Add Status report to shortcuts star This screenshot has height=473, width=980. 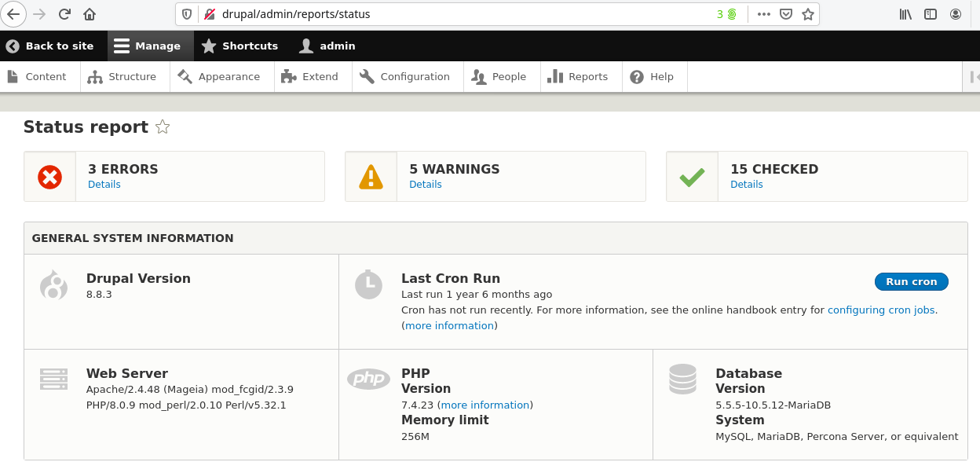[163, 127]
